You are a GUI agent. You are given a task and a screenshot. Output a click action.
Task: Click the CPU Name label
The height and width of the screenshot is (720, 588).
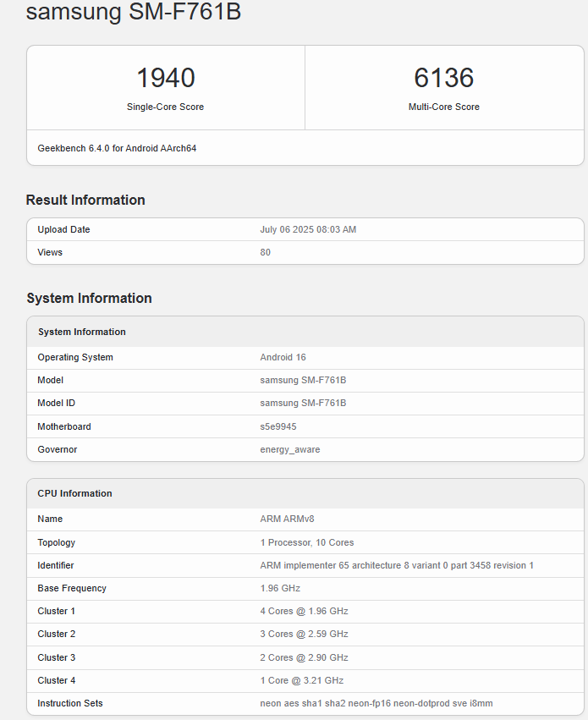50,519
